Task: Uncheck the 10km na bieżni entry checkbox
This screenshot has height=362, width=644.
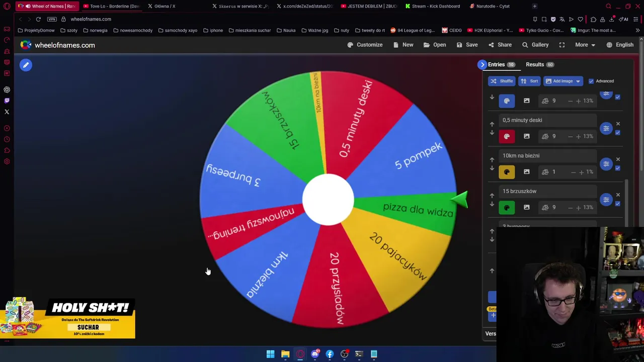Action: click(618, 168)
